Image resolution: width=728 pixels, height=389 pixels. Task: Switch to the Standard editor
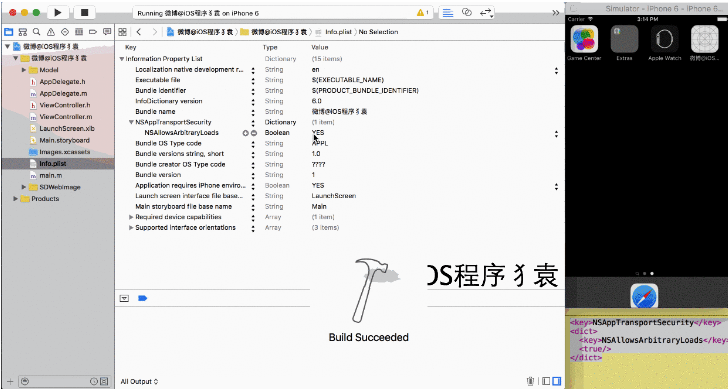coord(448,13)
